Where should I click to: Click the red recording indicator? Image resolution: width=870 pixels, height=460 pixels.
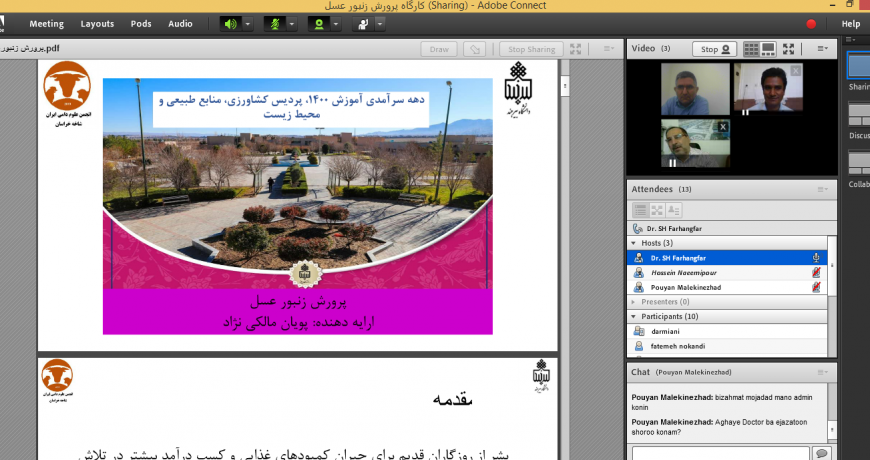pos(811,24)
